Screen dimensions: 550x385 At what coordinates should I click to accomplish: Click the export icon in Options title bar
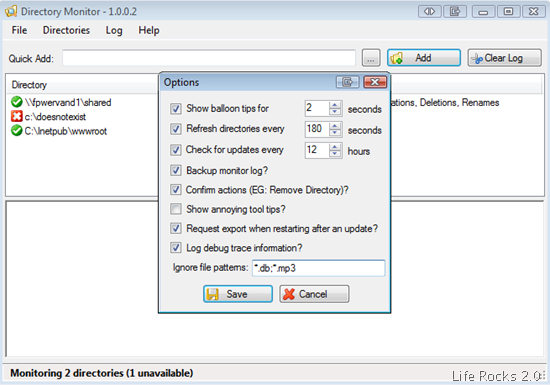tap(347, 82)
